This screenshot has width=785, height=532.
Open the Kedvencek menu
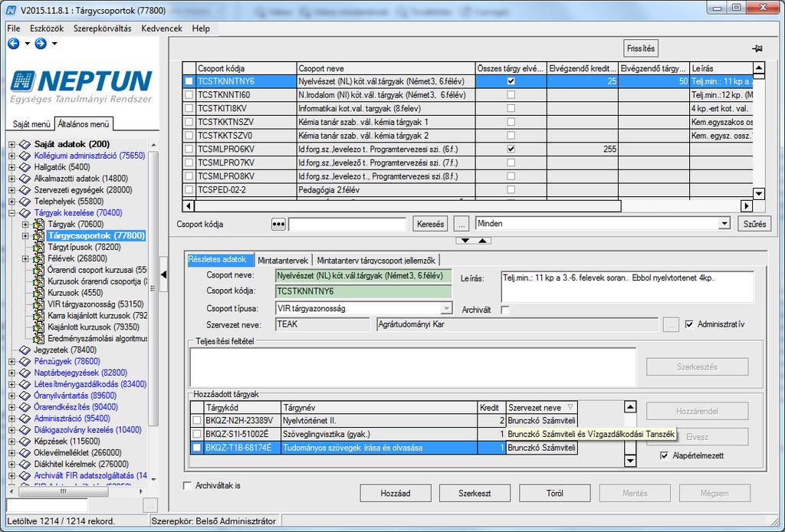tap(162, 28)
